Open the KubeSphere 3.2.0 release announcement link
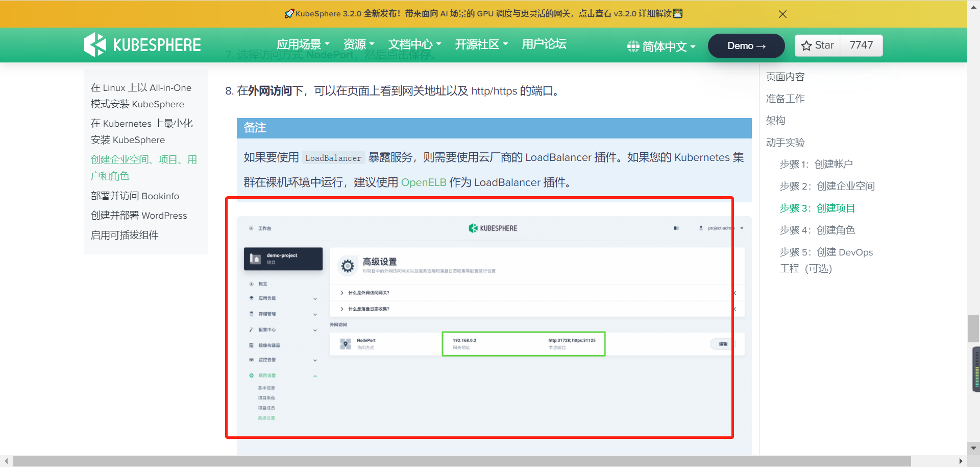 tap(484, 14)
